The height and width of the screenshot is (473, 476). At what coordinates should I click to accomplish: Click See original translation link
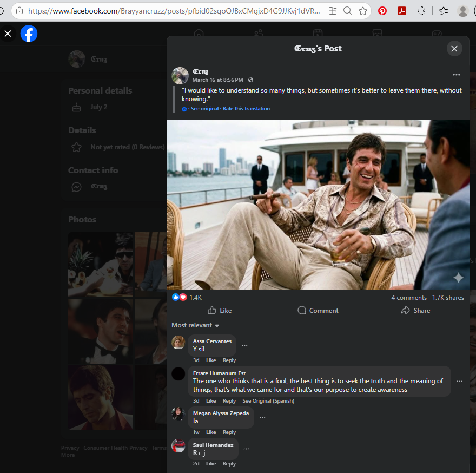pos(204,109)
